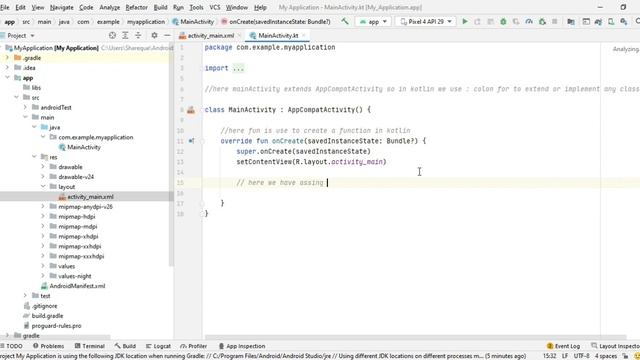Click the Select Opened File target icon
Screen dimensions: 640x360
coord(112,36)
